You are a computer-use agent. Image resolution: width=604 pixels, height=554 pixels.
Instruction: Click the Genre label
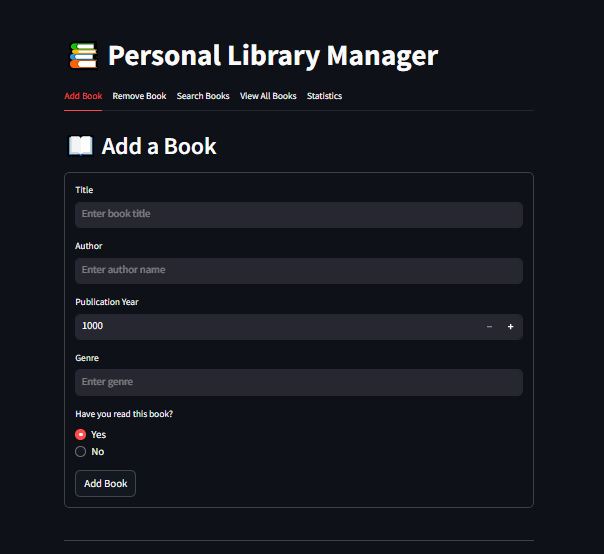click(x=87, y=358)
